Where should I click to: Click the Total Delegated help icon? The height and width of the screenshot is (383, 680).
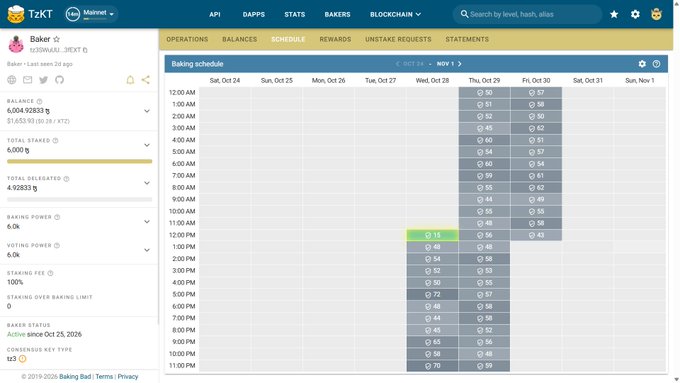click(x=66, y=179)
